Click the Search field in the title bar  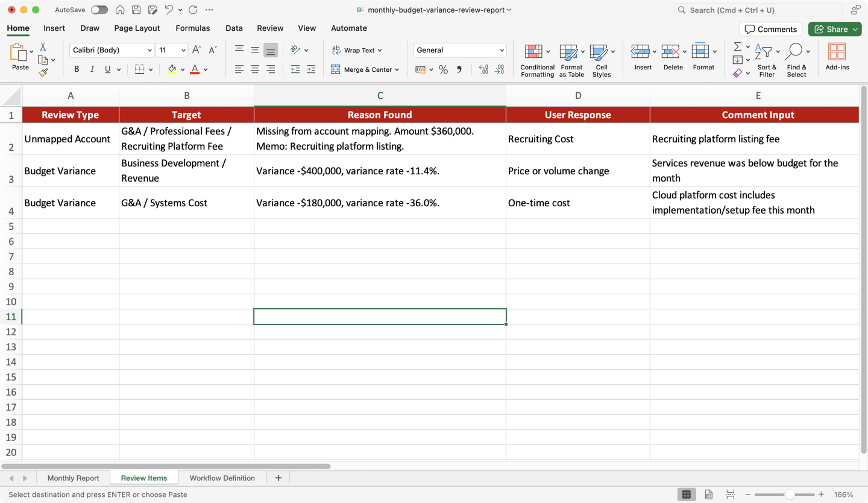(758, 10)
